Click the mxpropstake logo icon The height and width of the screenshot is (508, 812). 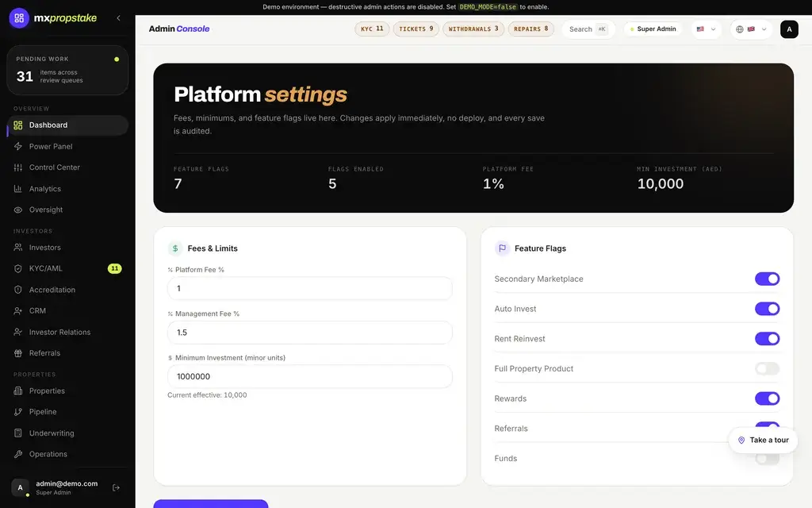[x=19, y=18]
